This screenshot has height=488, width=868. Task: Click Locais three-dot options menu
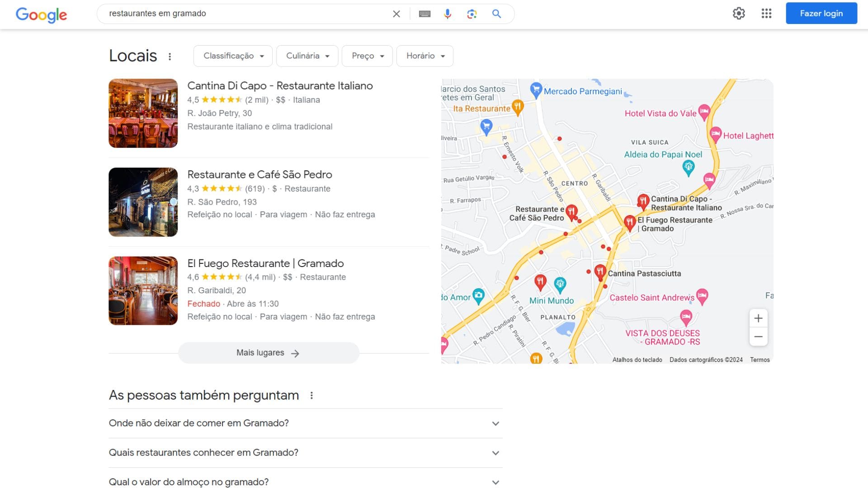tap(170, 56)
